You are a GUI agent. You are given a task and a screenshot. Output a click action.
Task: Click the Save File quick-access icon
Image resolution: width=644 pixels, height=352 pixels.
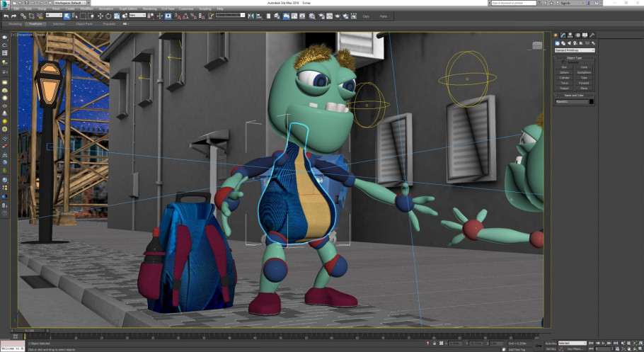(26, 3)
